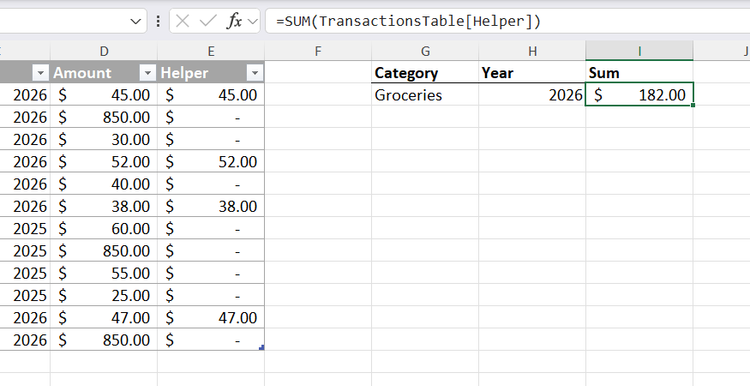Select column G header

tap(425, 51)
